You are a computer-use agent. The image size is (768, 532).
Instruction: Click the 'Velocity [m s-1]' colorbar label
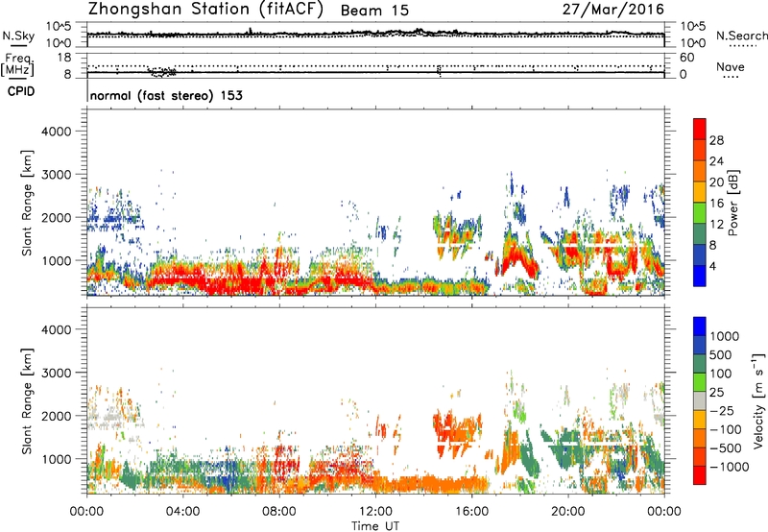point(758,400)
